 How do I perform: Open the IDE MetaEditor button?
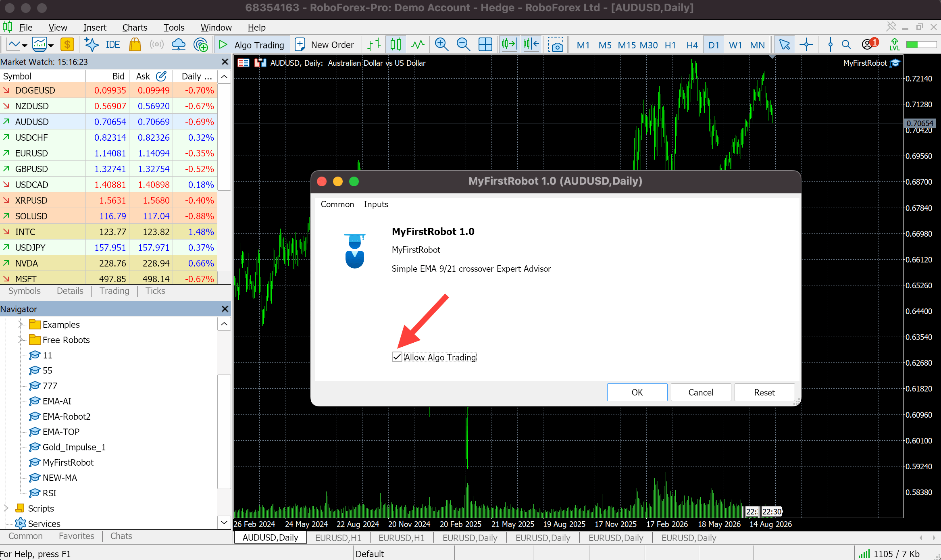(113, 45)
